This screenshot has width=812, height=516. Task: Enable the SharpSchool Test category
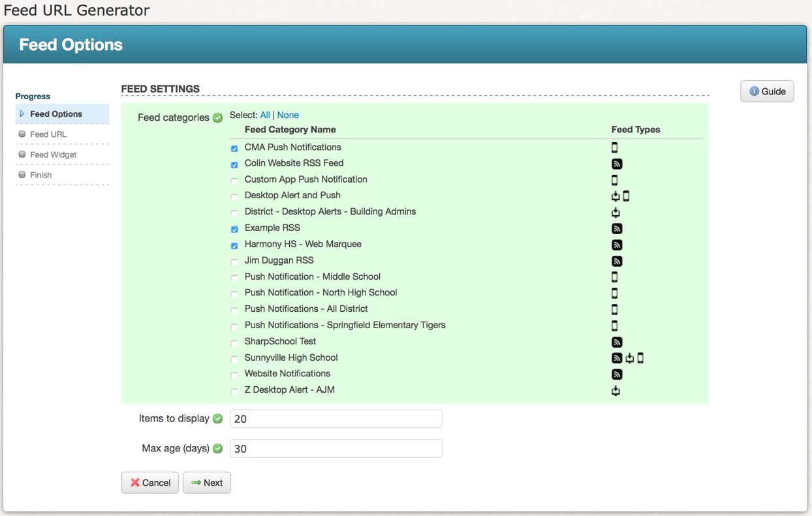(x=234, y=342)
